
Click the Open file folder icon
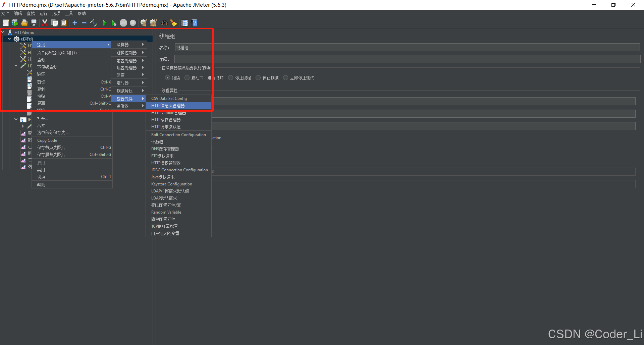pos(24,23)
